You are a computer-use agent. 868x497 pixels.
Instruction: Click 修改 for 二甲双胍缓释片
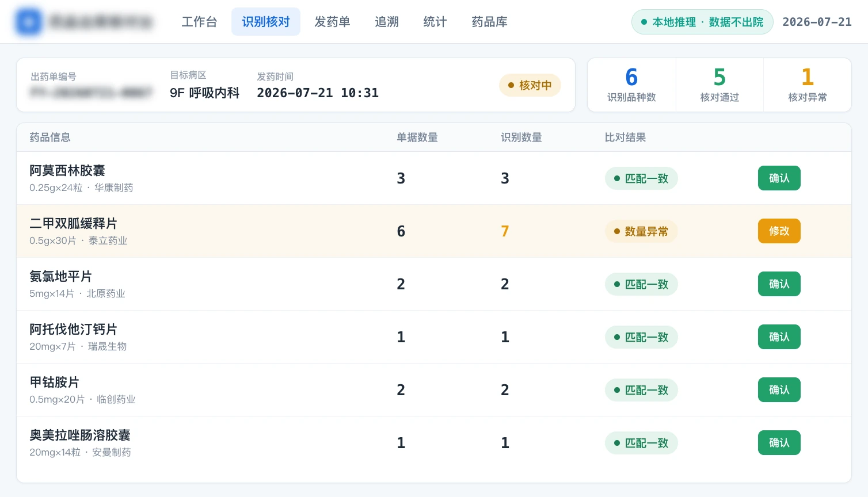point(779,231)
